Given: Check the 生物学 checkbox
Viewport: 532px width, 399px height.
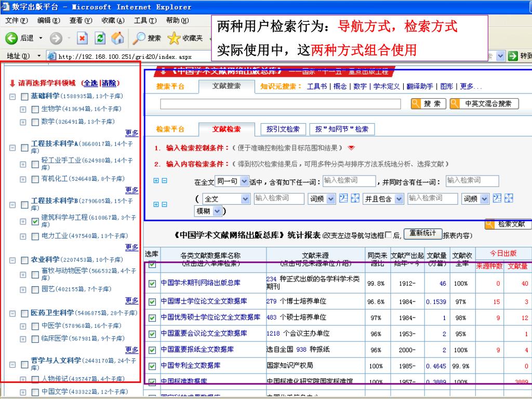Looking at the screenshot, I should [x=35, y=110].
